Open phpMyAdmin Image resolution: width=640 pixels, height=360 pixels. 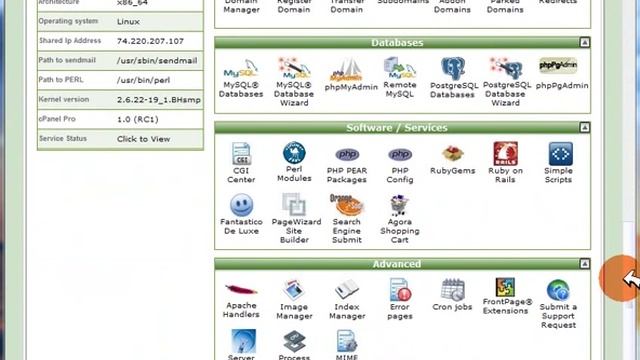point(351,75)
